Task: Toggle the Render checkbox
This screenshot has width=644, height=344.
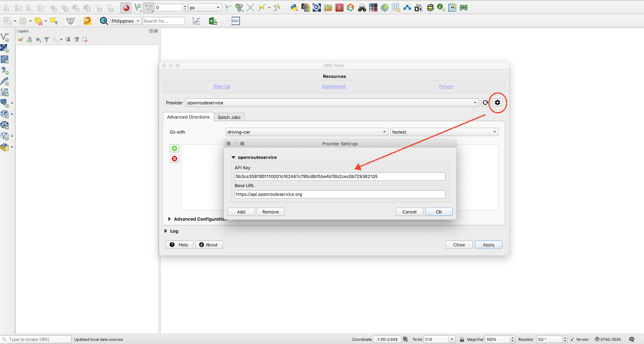Action: click(572, 339)
